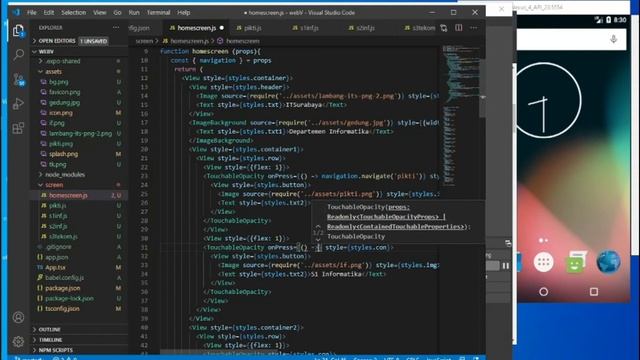Collapse the screen folder
This screenshot has height=360, width=640.
coord(54,185)
